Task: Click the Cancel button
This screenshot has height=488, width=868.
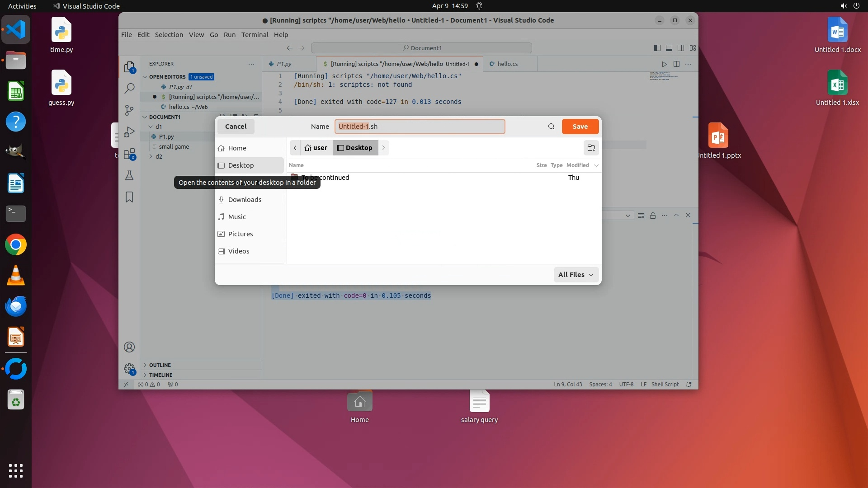Action: (x=236, y=127)
